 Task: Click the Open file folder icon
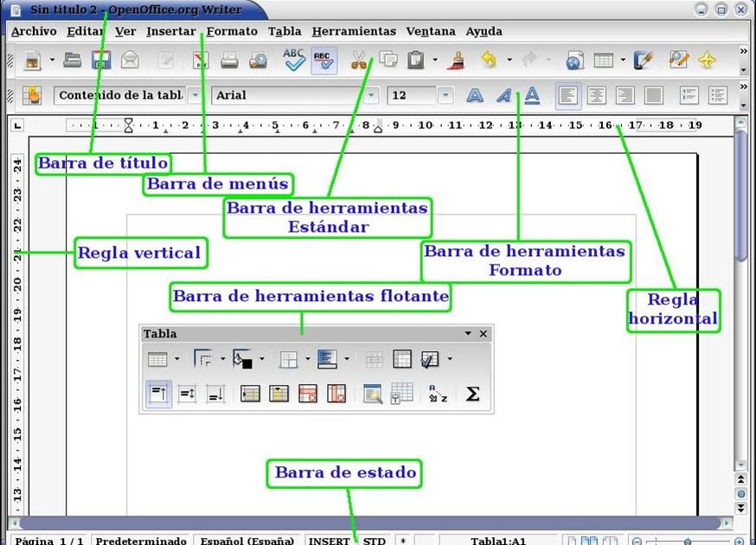click(x=73, y=61)
